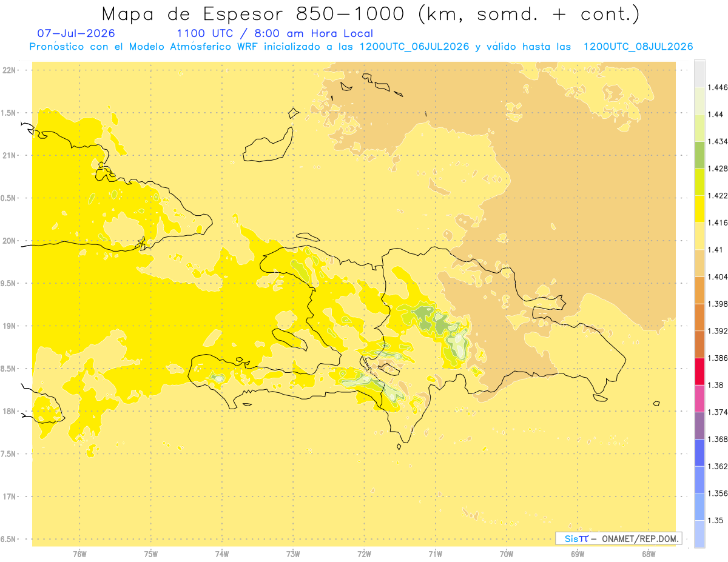Click the color bar label 1.44
This screenshot has width=728, height=562.
click(716, 115)
